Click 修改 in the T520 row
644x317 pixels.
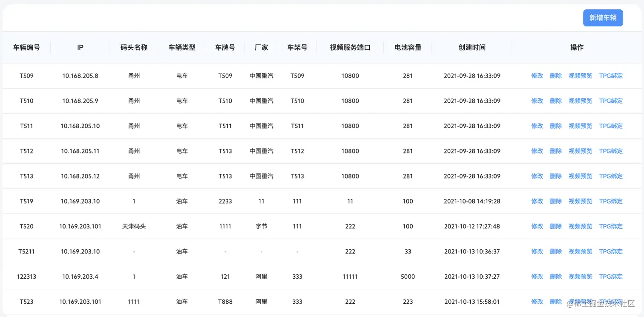pyautogui.click(x=537, y=227)
